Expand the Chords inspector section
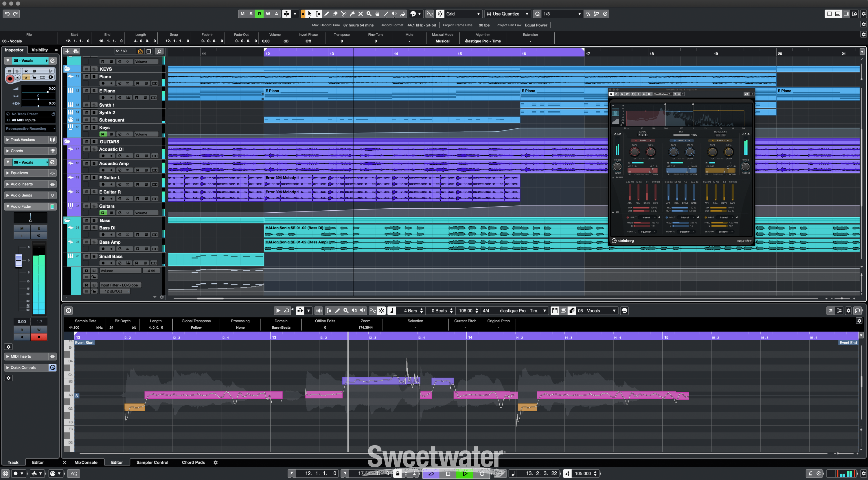Viewport: 868px width, 480px height. point(27,151)
